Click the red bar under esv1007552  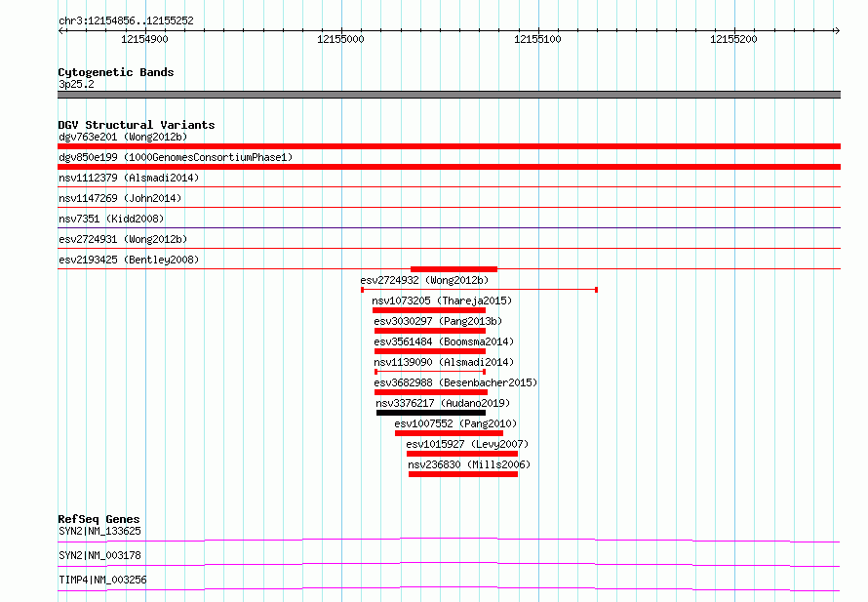[449, 433]
